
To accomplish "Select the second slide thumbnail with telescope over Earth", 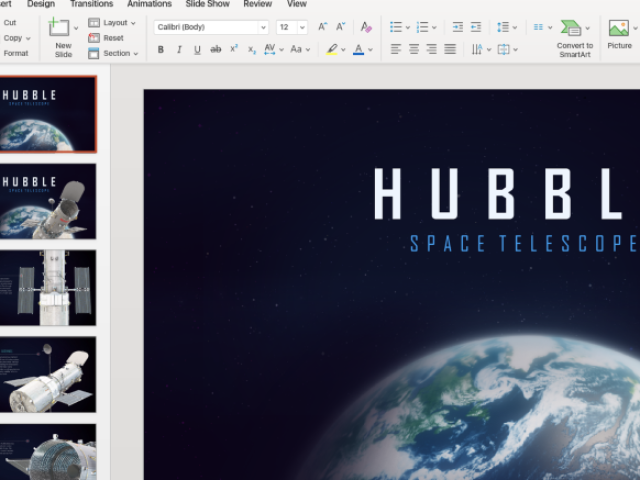I will tap(48, 201).
